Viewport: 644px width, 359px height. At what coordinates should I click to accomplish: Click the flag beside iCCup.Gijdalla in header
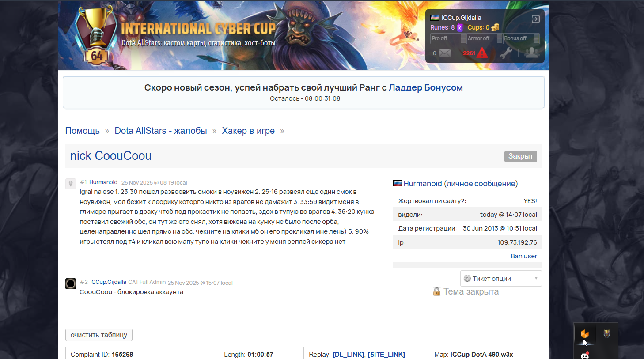435,18
